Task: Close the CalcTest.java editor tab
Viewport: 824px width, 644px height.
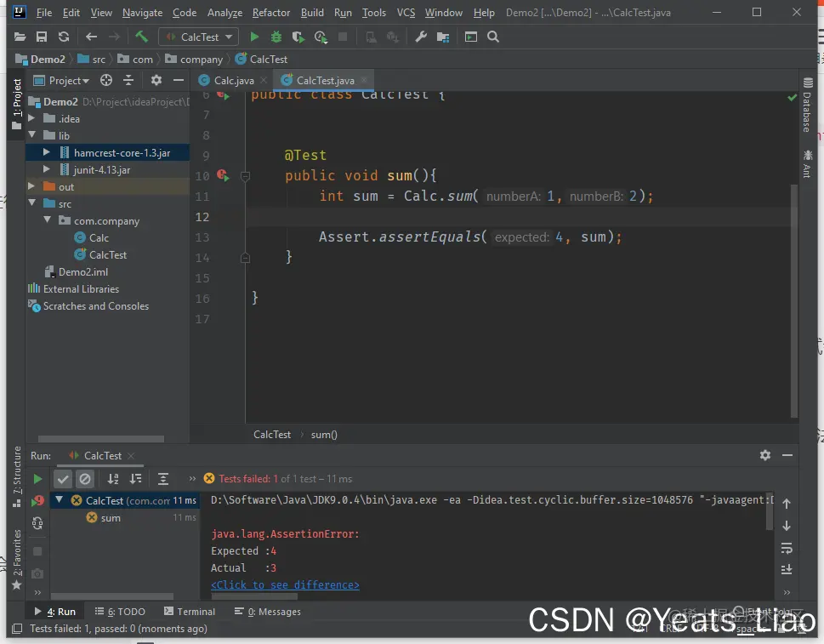Action: (364, 80)
